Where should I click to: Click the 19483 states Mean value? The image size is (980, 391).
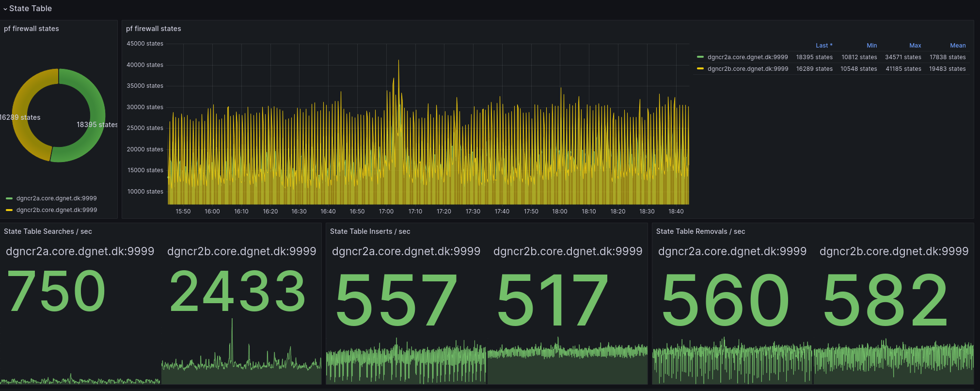(948, 69)
